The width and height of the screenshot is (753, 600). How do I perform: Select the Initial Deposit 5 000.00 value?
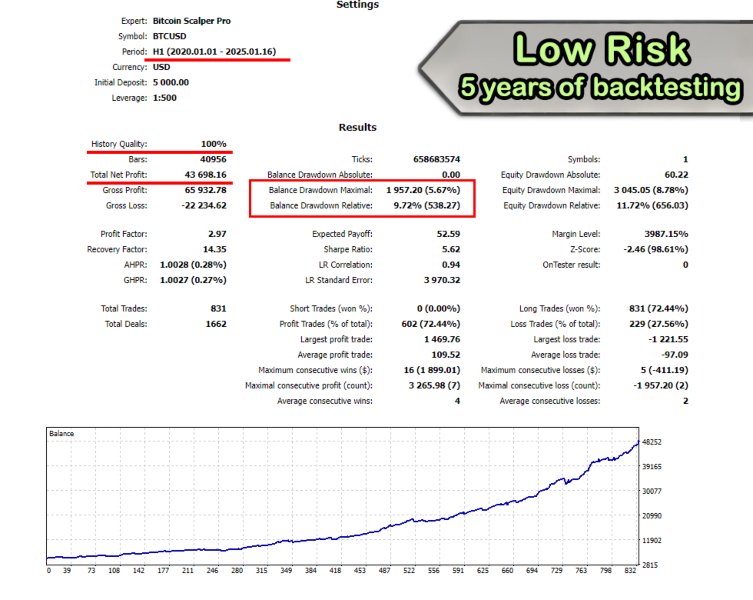[x=171, y=82]
